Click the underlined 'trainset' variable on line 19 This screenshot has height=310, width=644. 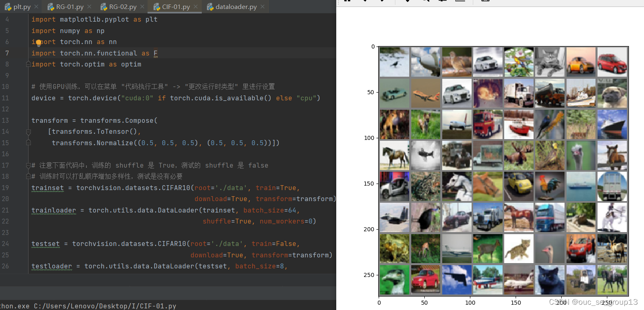click(x=48, y=188)
